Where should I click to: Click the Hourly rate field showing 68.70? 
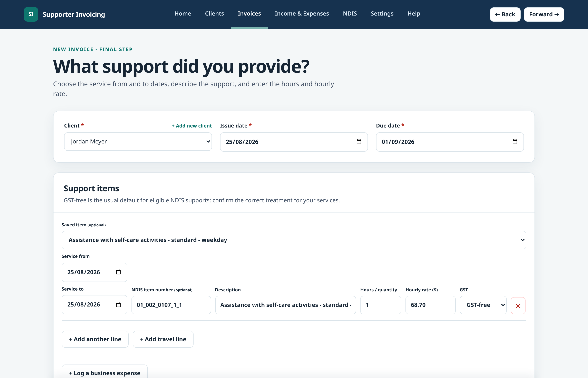430,305
